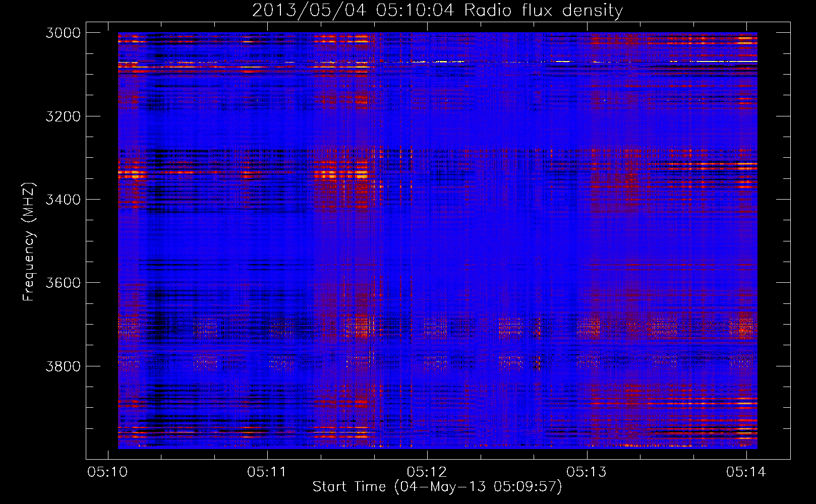Select the '3400' frequency axis label

coord(63,200)
